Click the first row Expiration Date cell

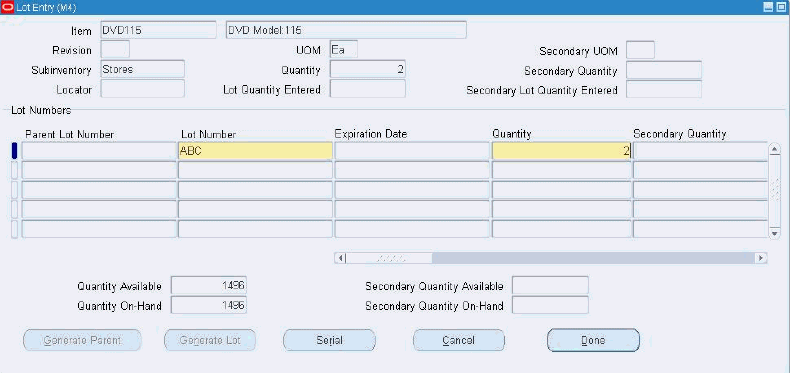point(412,151)
